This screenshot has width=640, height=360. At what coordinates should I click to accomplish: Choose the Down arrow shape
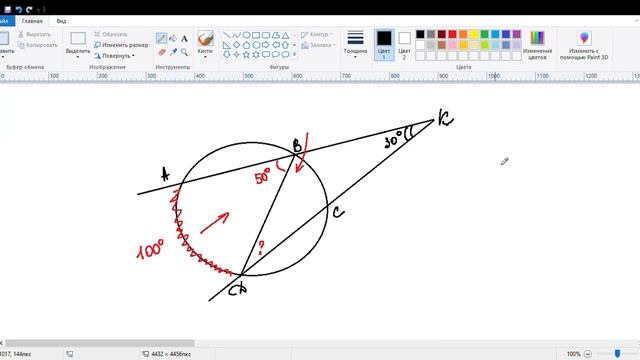click(227, 54)
